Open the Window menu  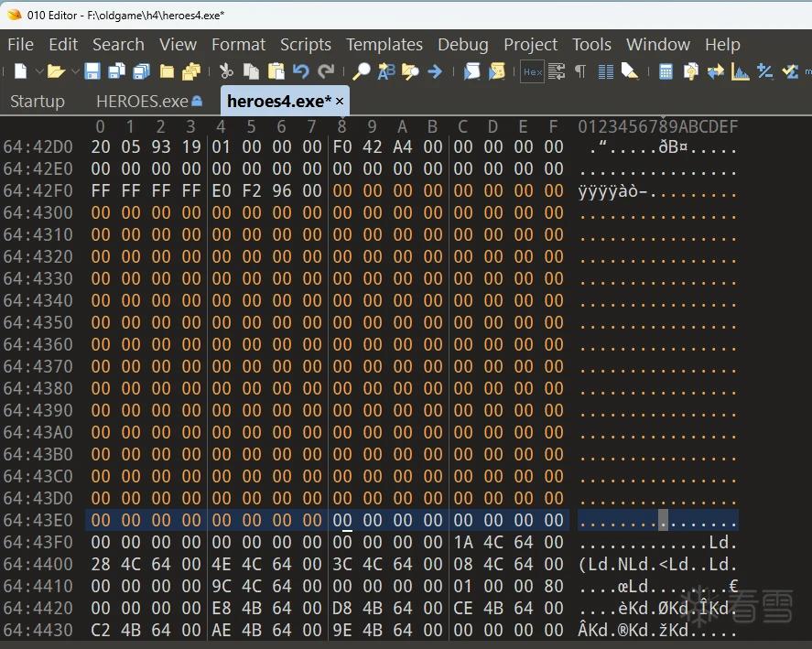[x=658, y=45]
